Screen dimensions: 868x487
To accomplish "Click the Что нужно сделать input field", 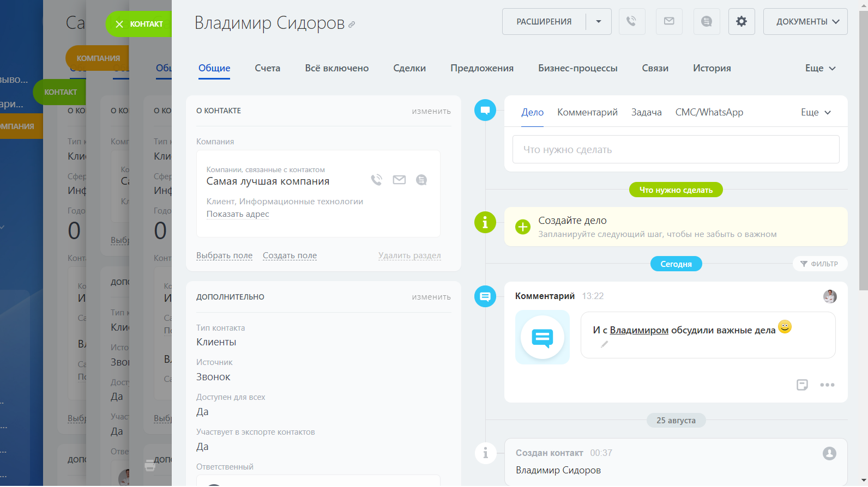I will (676, 149).
